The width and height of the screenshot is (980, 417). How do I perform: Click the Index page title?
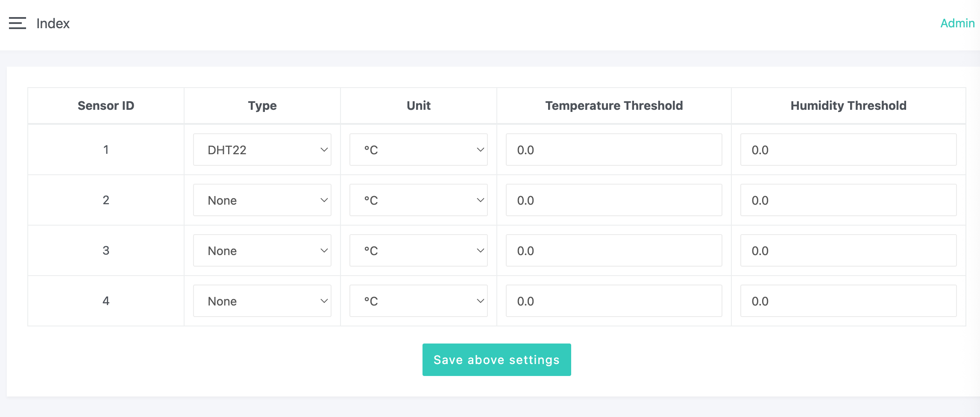pos(53,23)
